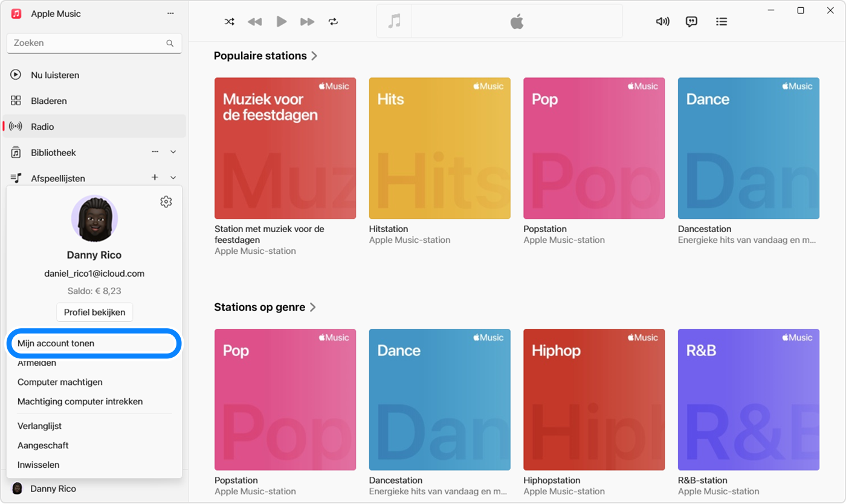Click the R&B-station title text
The width and height of the screenshot is (846, 504).
703,480
